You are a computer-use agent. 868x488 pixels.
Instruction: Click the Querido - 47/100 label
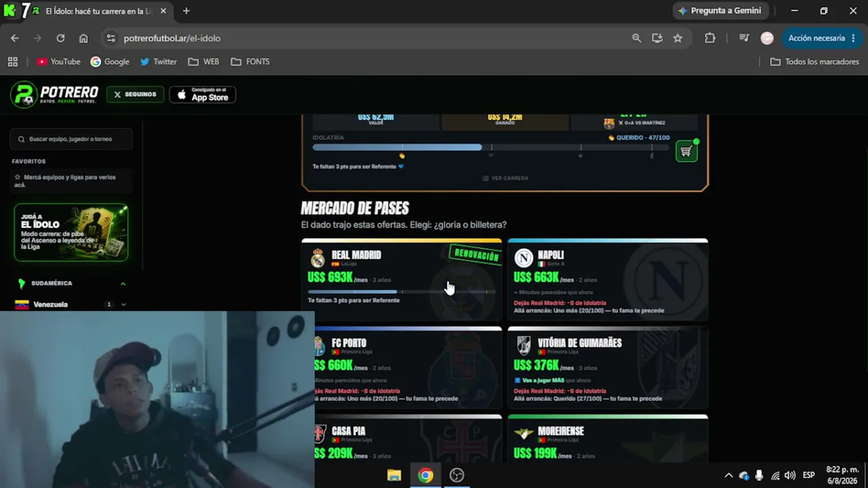(x=639, y=138)
